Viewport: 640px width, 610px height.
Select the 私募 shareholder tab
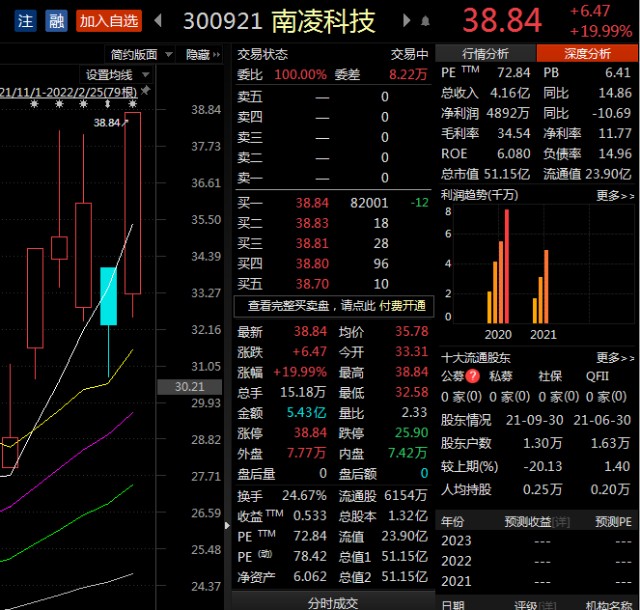pyautogui.click(x=500, y=376)
